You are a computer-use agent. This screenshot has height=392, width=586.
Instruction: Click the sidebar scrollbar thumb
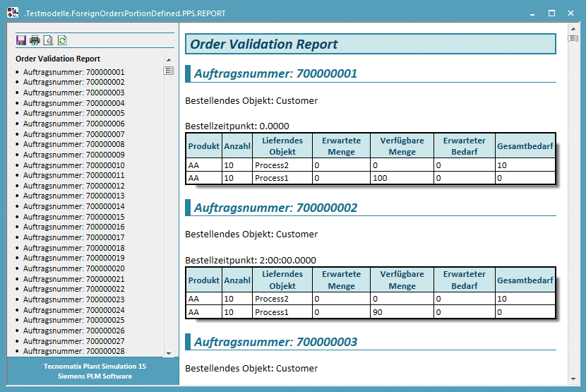(x=169, y=71)
